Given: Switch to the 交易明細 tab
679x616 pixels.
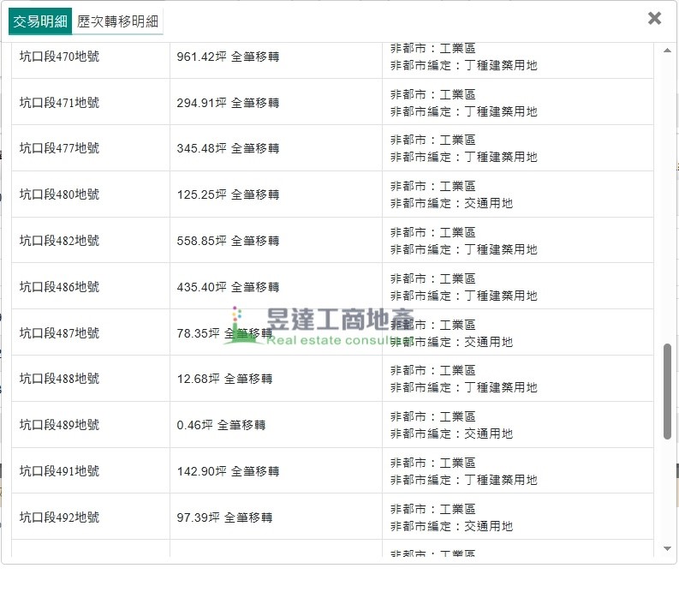Looking at the screenshot, I should pyautogui.click(x=39, y=21).
